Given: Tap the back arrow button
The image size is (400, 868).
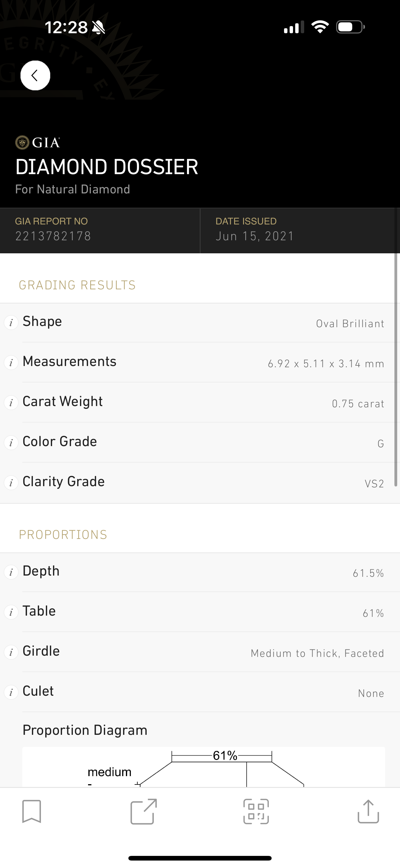Looking at the screenshot, I should (35, 75).
